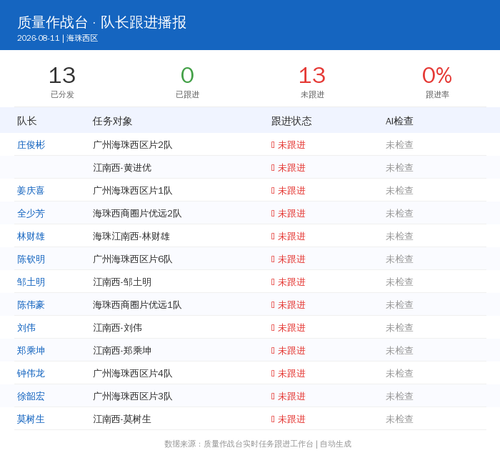Viewport: 500px width, 473px height.
Task: Click the 未跟进 status text in 徐韶宏's row
Action: point(291,396)
